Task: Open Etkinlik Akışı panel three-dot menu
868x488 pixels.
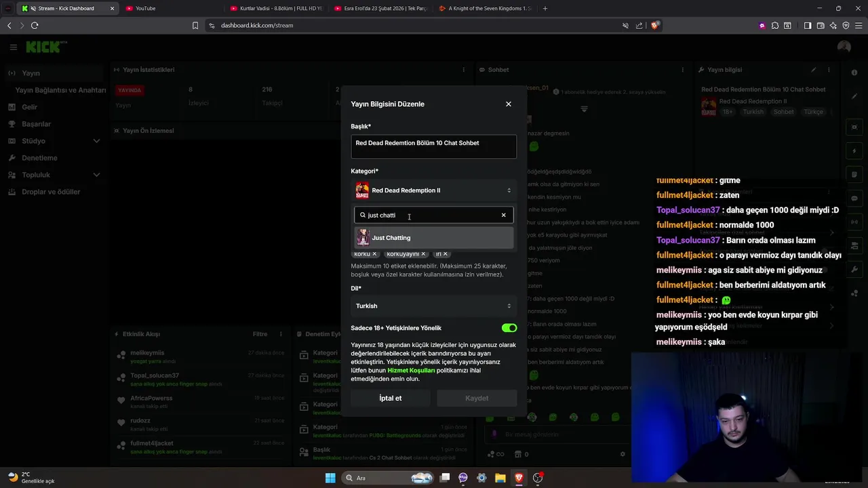Action: pos(281,334)
